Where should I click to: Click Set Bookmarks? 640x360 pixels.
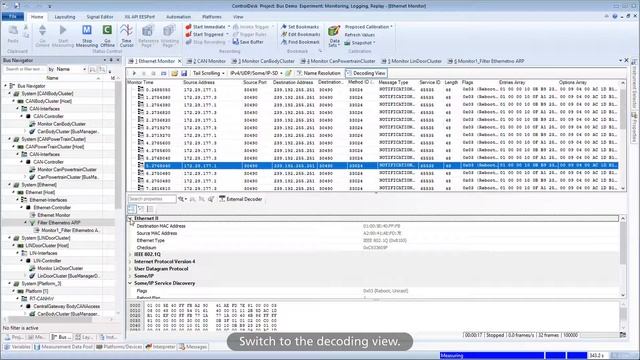pyautogui.click(x=300, y=27)
